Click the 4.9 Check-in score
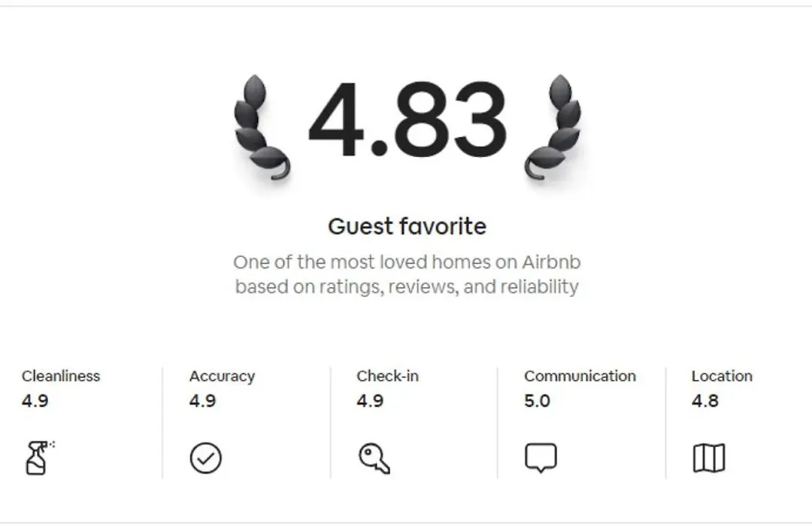Image resolution: width=812 pixels, height=526 pixels. [x=370, y=401]
